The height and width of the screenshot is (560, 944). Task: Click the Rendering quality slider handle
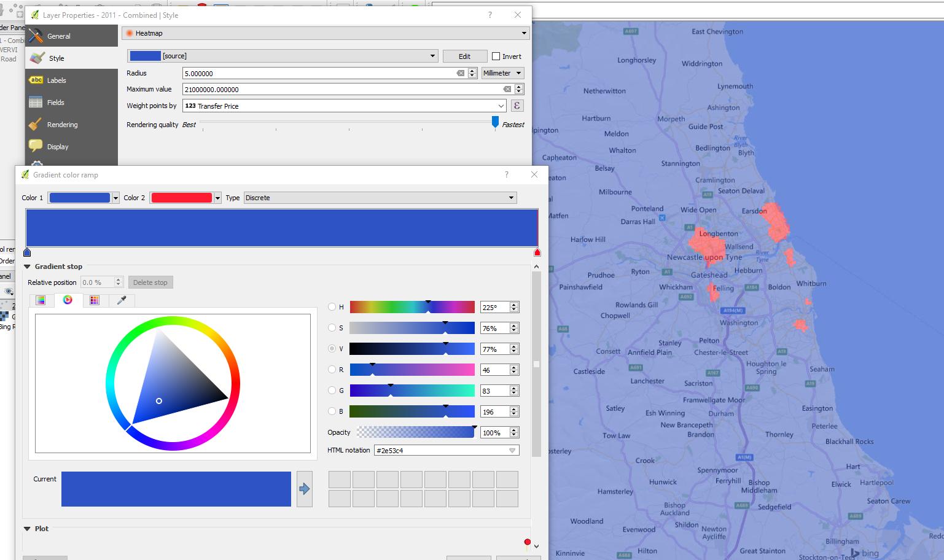tap(495, 122)
